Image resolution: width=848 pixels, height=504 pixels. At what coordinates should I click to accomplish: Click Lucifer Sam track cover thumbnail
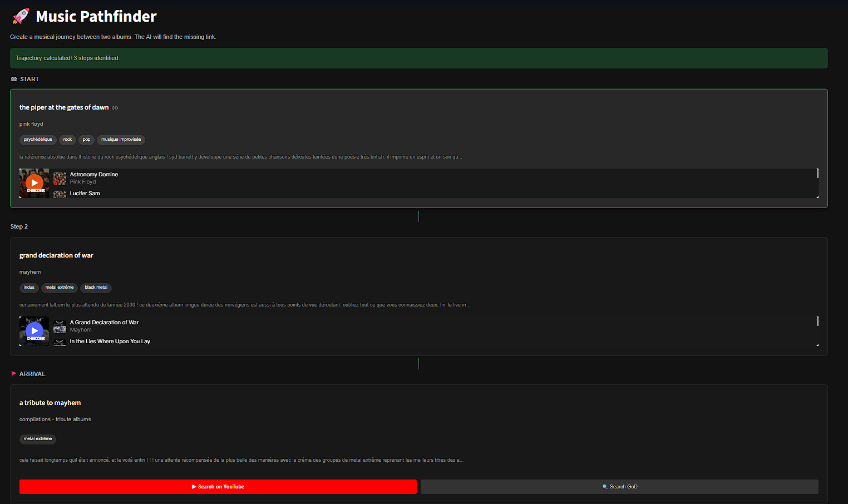click(60, 194)
